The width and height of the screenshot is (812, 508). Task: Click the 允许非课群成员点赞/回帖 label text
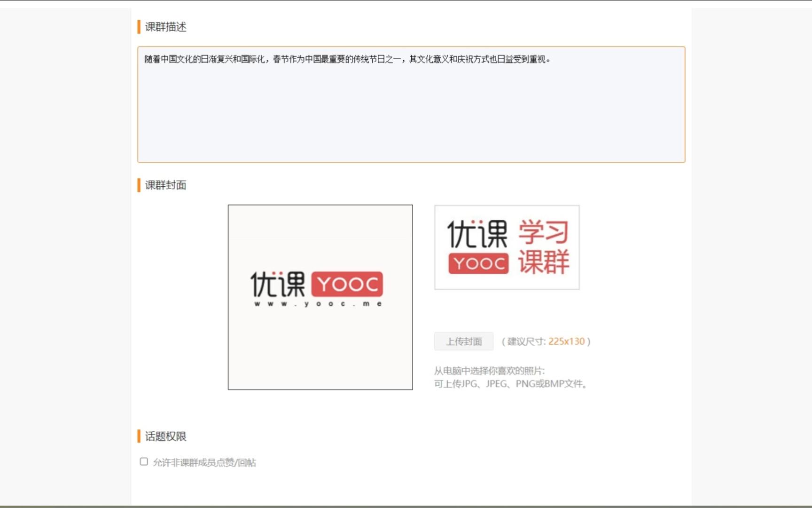[x=204, y=462]
